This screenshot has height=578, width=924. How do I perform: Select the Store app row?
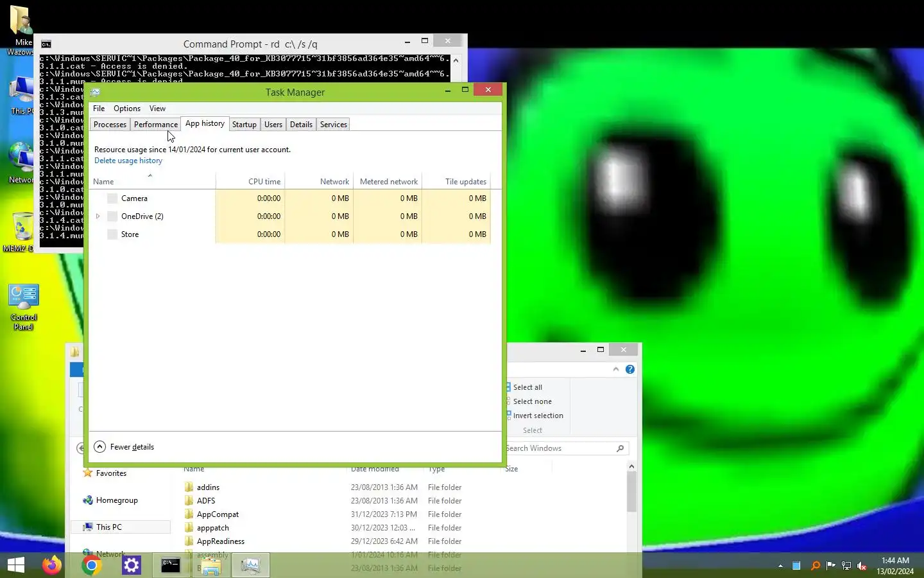click(289, 234)
